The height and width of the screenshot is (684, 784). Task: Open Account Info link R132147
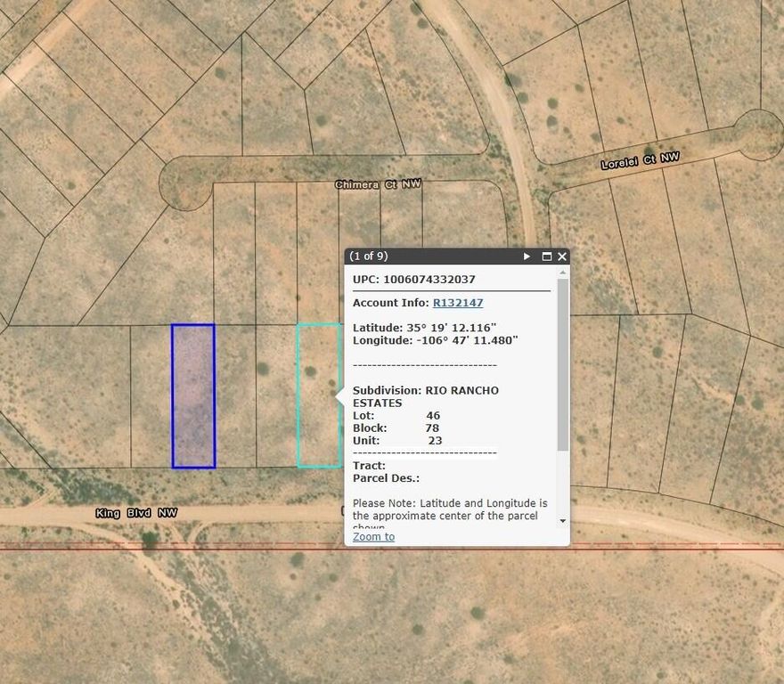pyautogui.click(x=458, y=303)
